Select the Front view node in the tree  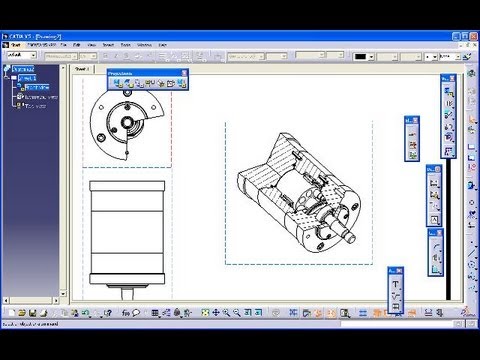point(37,87)
